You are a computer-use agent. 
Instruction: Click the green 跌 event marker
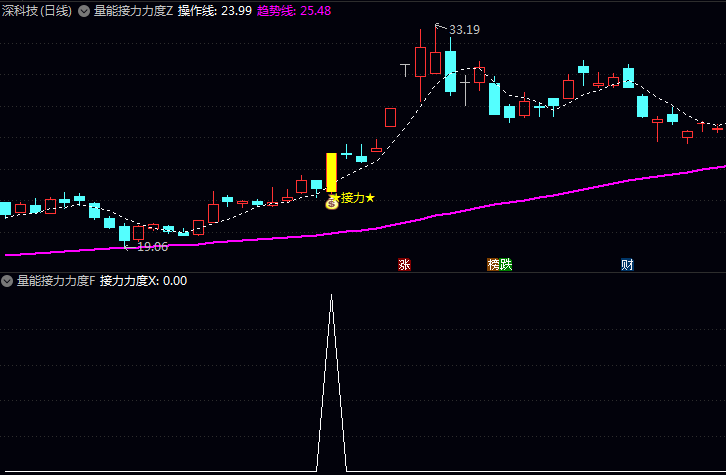[x=506, y=264]
